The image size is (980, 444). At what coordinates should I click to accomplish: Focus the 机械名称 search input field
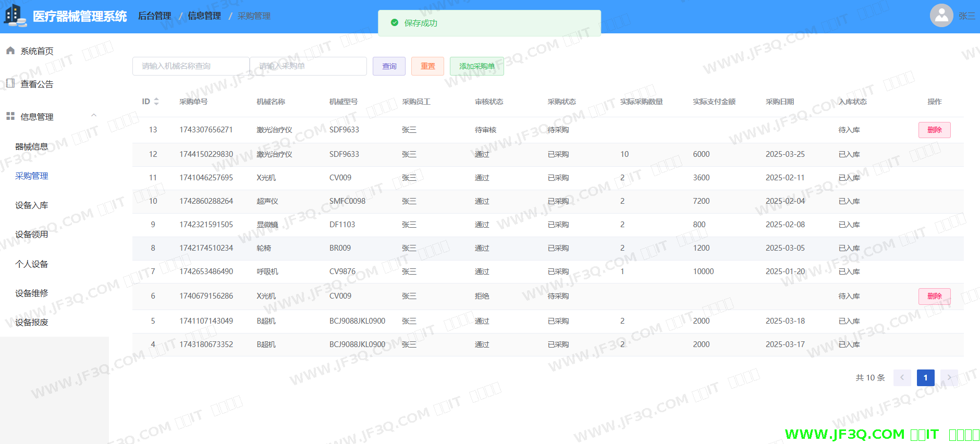pos(190,66)
